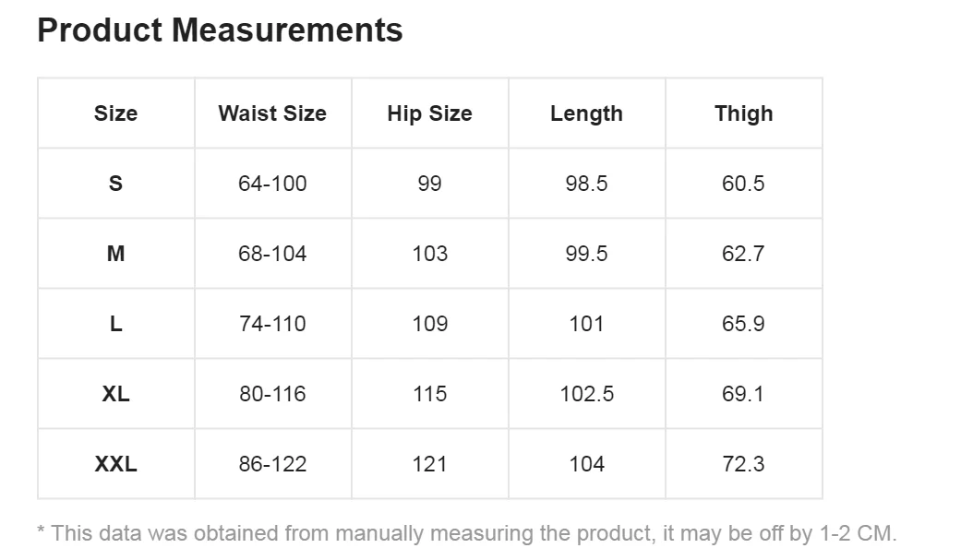This screenshot has height=560, width=973.
Task: Click the hip size value 121
Action: click(429, 464)
